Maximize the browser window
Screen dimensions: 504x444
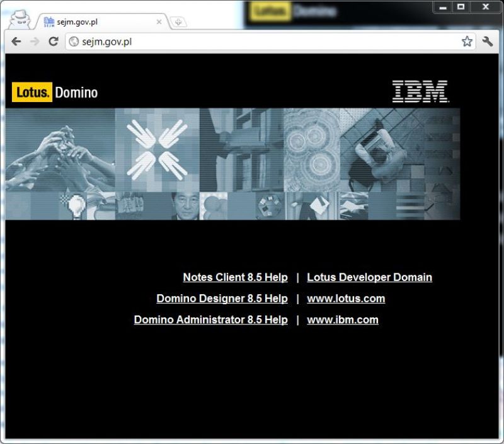pos(461,7)
